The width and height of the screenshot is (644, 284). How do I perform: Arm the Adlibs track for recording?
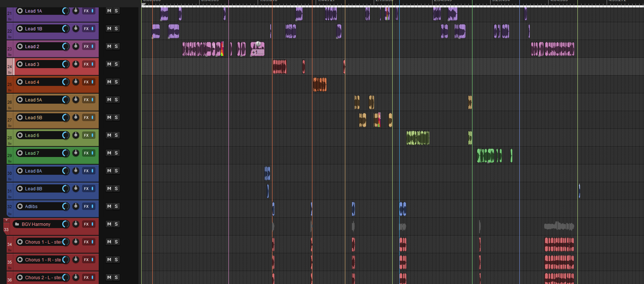point(20,206)
